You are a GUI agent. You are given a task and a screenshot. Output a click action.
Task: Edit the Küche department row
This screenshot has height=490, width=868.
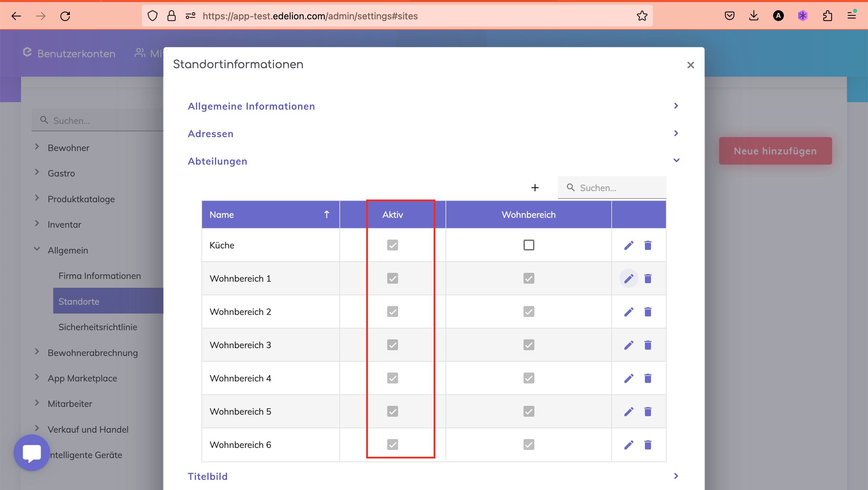pyautogui.click(x=629, y=245)
